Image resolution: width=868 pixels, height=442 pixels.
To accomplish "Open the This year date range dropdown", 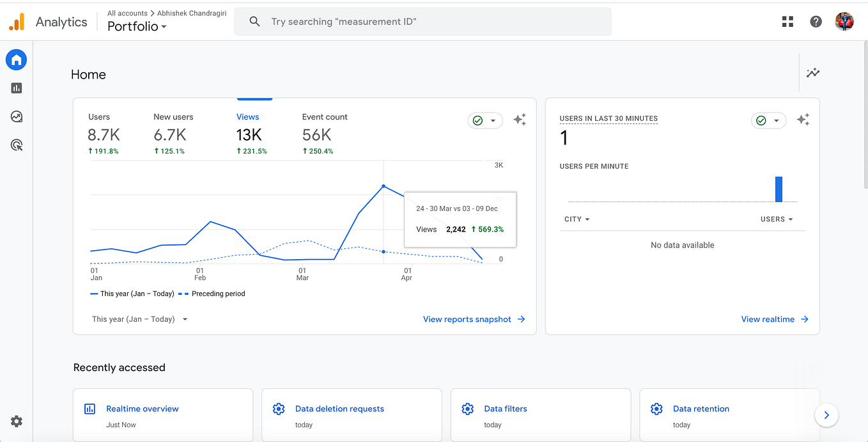I will click(x=139, y=319).
